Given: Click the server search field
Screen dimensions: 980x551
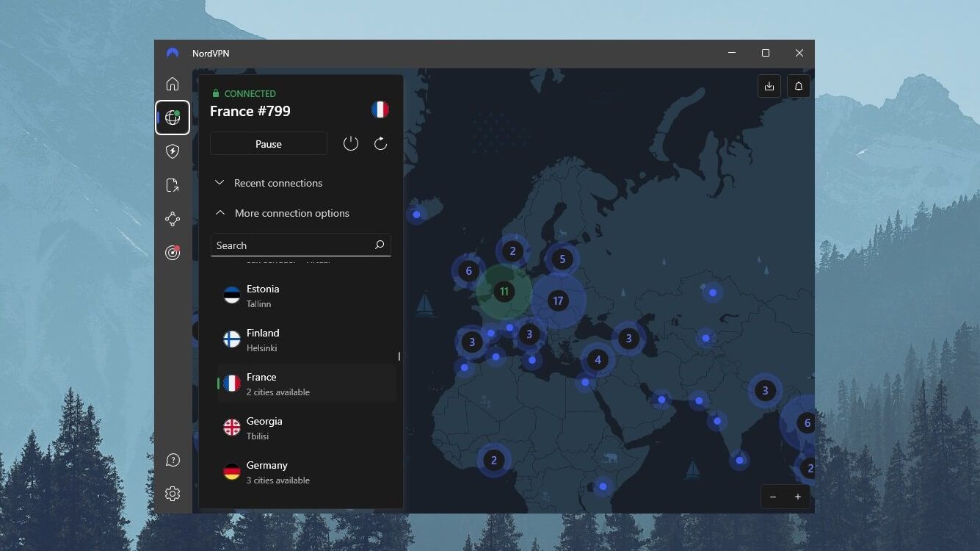Looking at the screenshot, I should tap(301, 245).
